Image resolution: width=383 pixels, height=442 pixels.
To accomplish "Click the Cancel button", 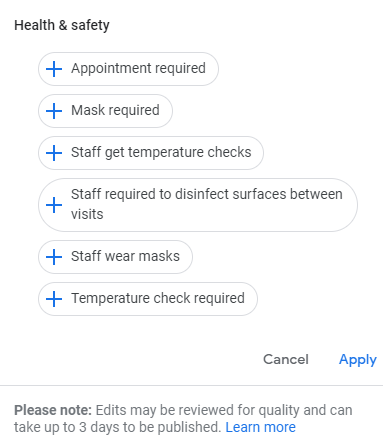I will click(286, 359).
